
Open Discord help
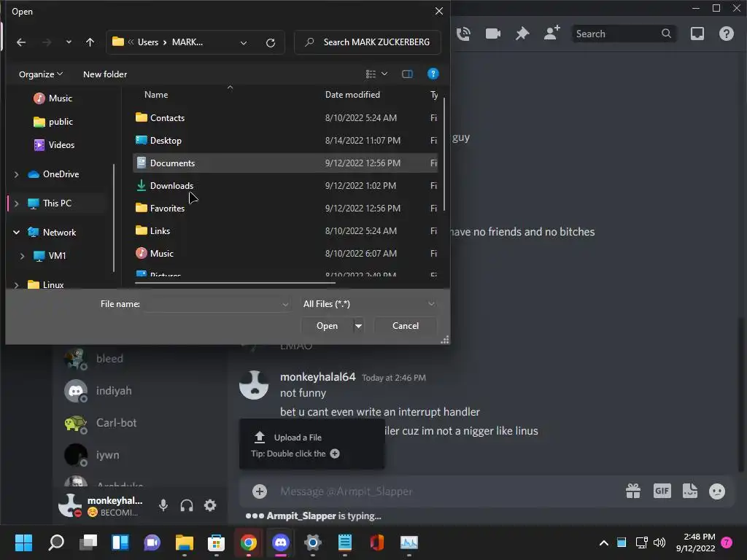[727, 34]
